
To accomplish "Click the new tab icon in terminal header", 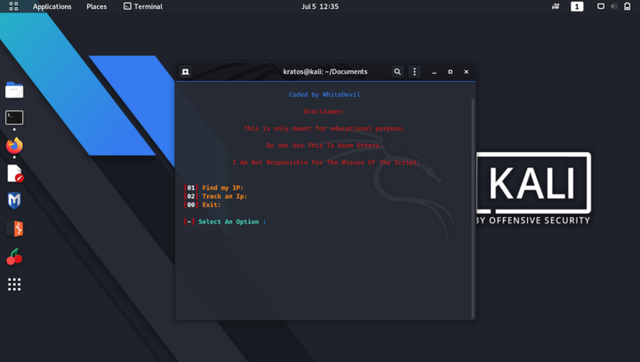I will (x=185, y=72).
